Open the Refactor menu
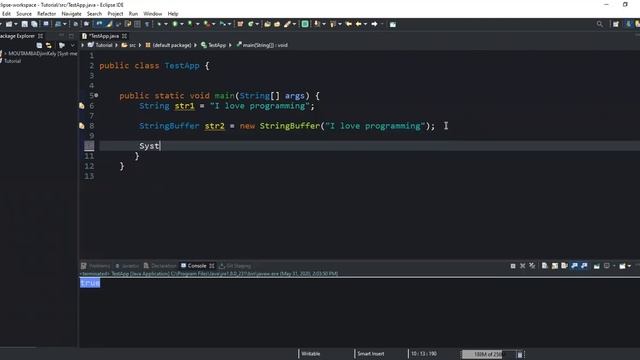The image size is (640, 360). pyautogui.click(x=46, y=14)
